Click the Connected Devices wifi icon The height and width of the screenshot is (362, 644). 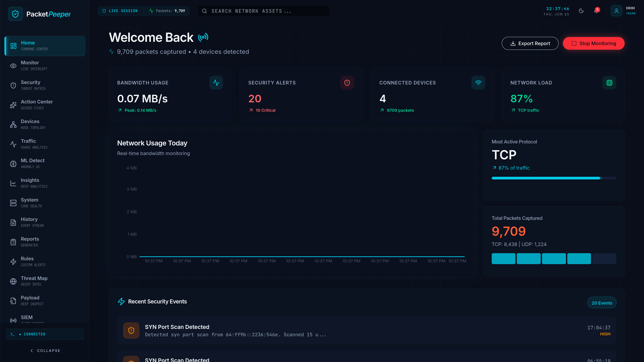(478, 83)
